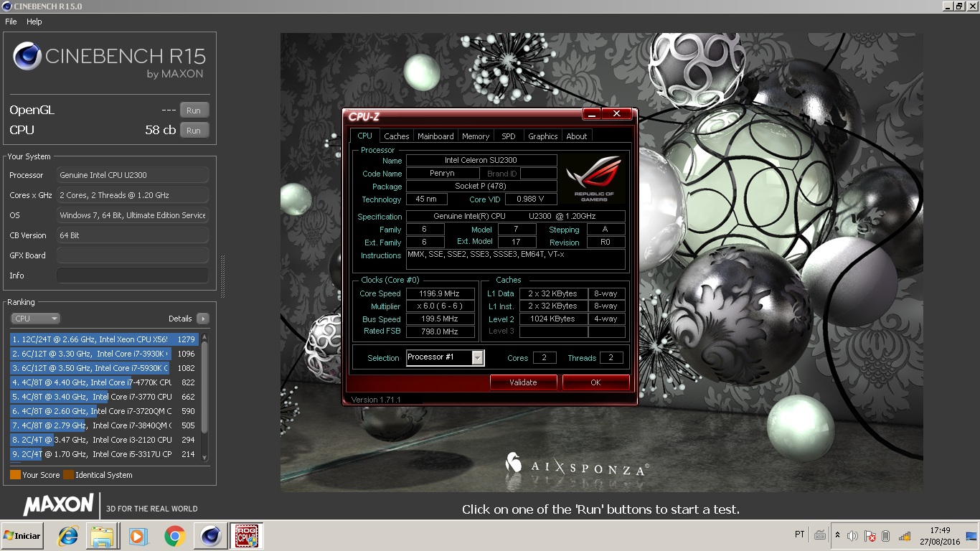Open network signal tray icon

[x=904, y=536]
